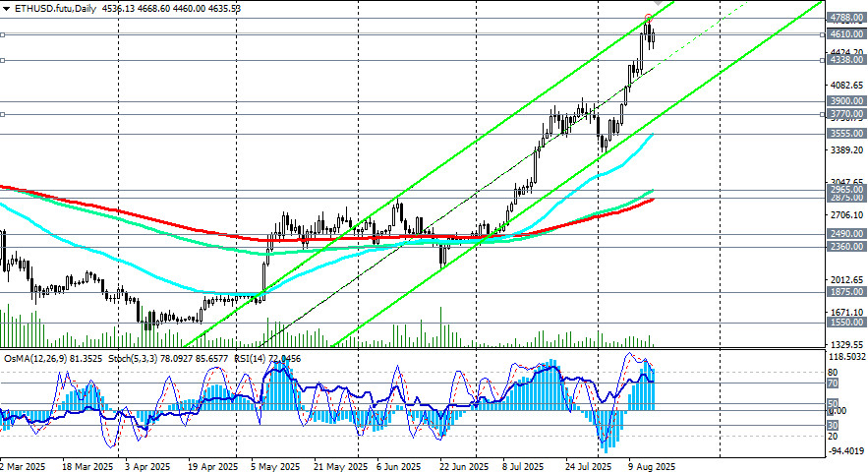The image size is (868, 472).
Task: Select the 2490.00 price level label
Action: coord(846,234)
